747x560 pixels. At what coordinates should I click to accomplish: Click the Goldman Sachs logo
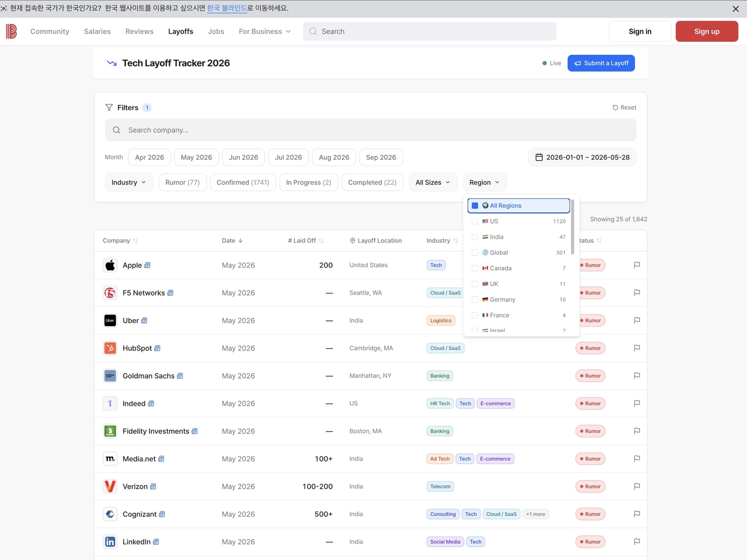point(110,376)
